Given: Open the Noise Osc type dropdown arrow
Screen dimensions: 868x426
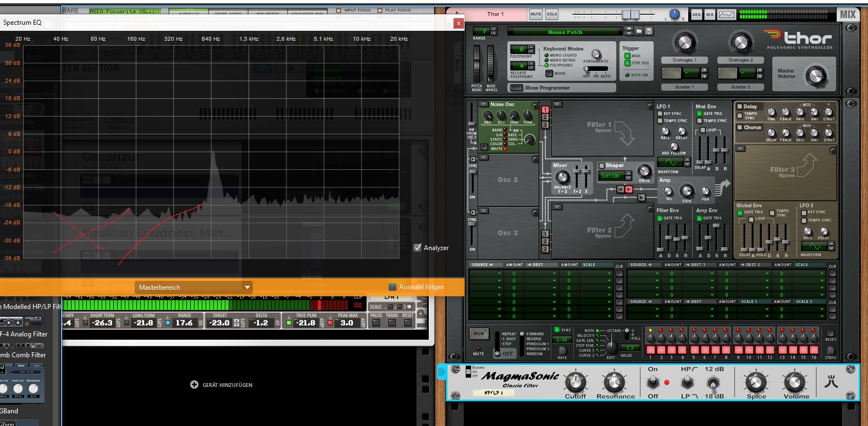Looking at the screenshot, I should tap(484, 104).
